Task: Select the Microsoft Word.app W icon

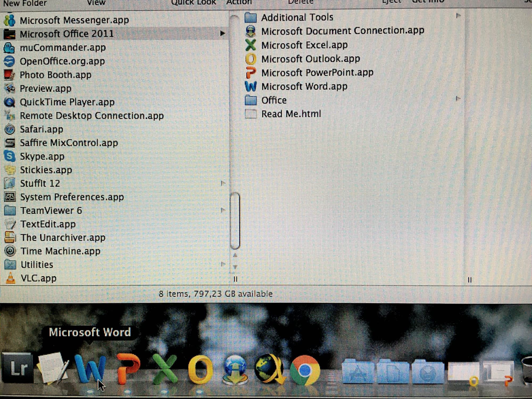Action: coord(250,86)
